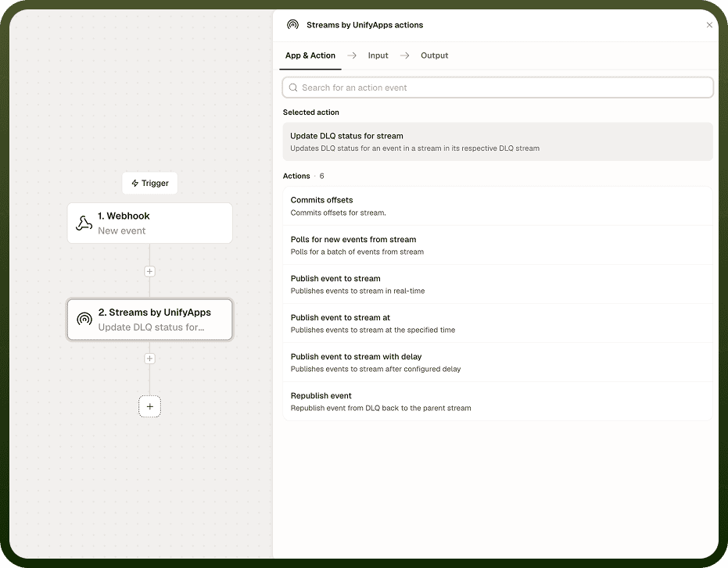Viewport: 728px width, 568px height.
Task: Select the Publish event to stream at action
Action: pos(497,323)
